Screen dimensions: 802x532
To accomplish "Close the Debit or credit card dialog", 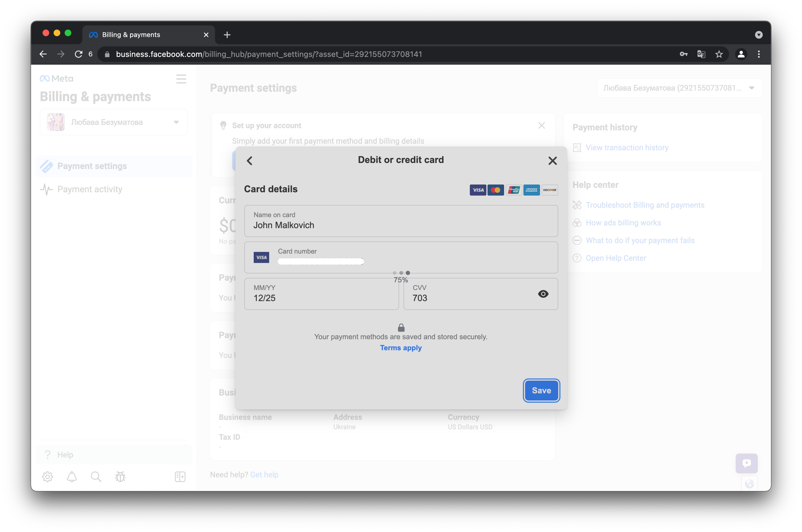I will tap(552, 160).
